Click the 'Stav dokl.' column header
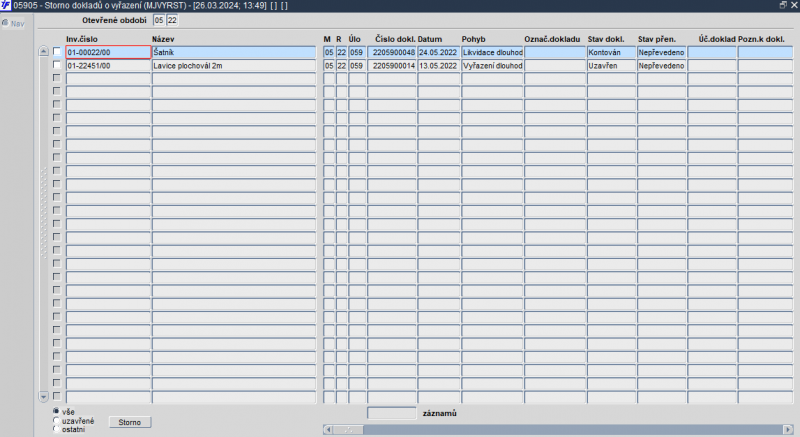800x437 pixels. click(606, 39)
